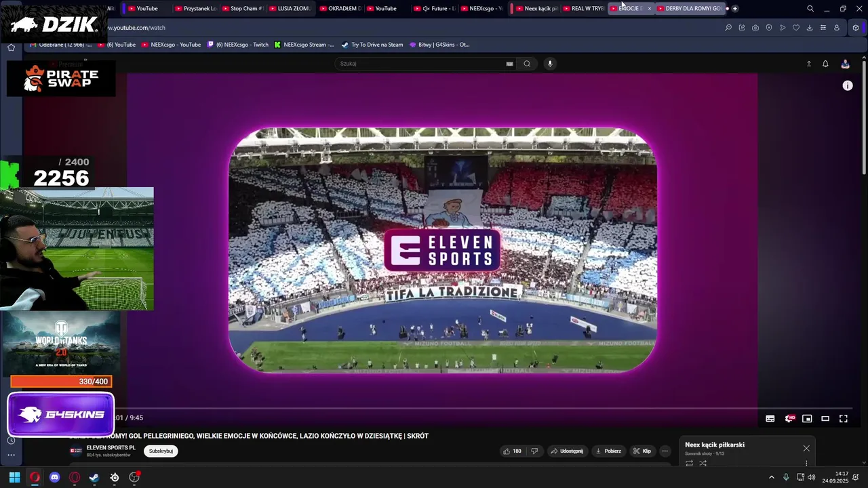
Task: Open Opera toolbar edit note icon
Action: 742,28
